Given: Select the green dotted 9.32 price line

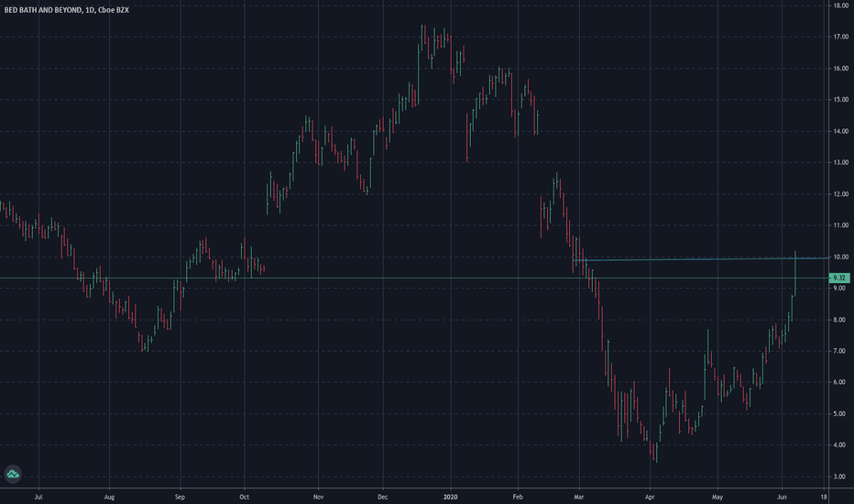Looking at the screenshot, I should coord(414,279).
